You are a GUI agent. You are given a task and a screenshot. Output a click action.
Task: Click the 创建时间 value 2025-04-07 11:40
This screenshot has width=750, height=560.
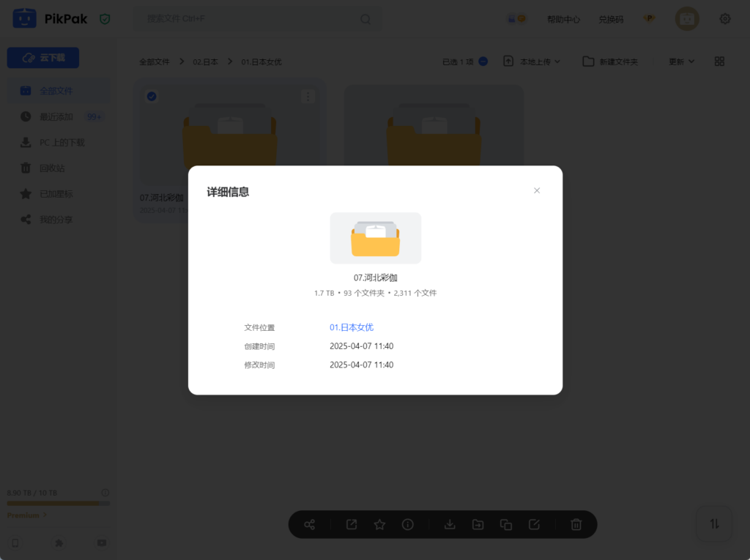click(x=362, y=346)
